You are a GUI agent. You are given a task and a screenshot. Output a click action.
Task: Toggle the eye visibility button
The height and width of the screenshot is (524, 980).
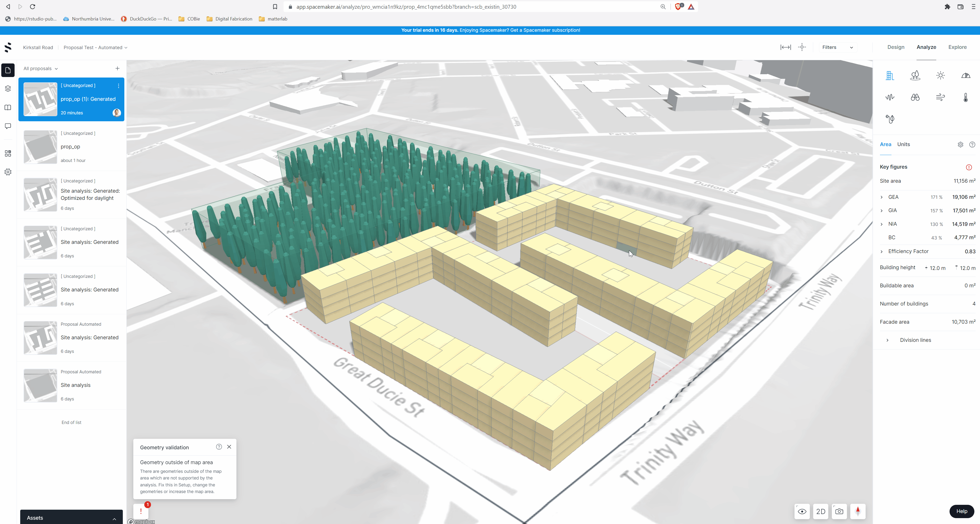point(802,511)
